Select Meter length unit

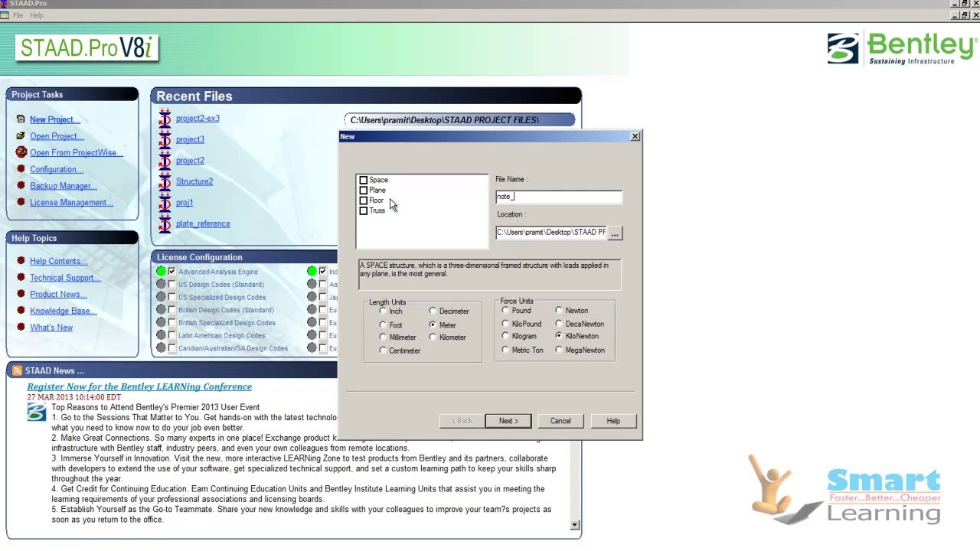(433, 324)
